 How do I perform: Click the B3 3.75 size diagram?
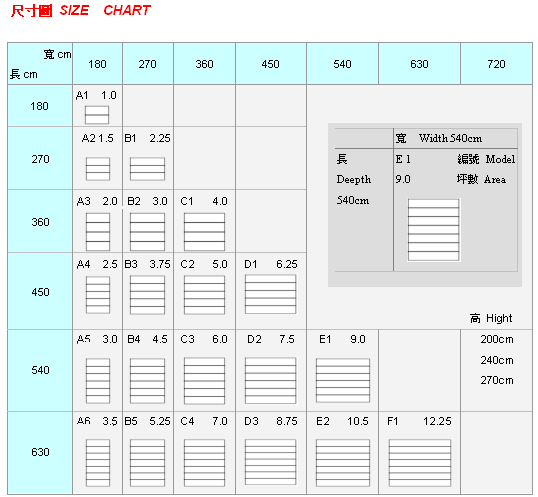tap(147, 295)
